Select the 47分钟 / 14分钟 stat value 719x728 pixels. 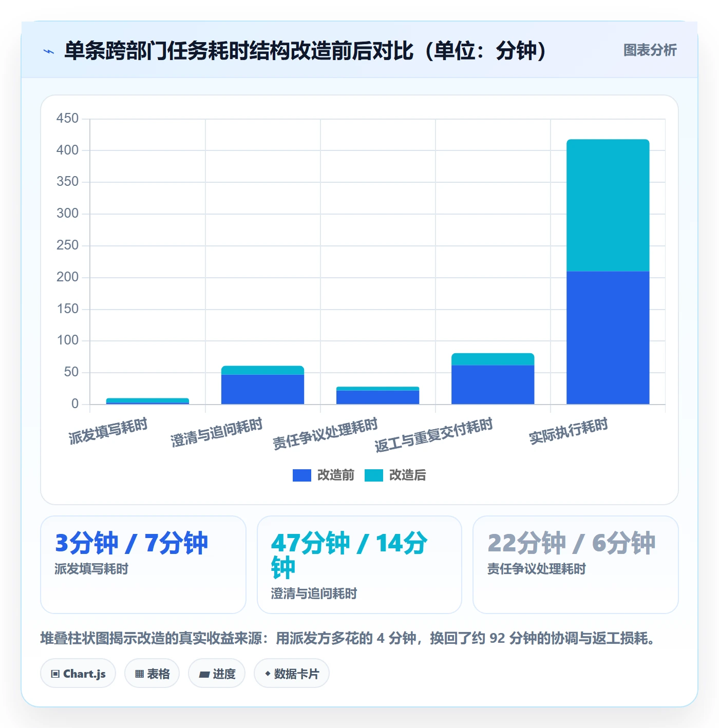click(x=349, y=555)
